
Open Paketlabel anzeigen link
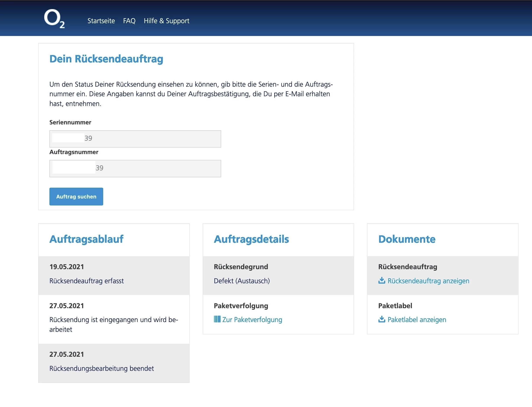point(417,319)
